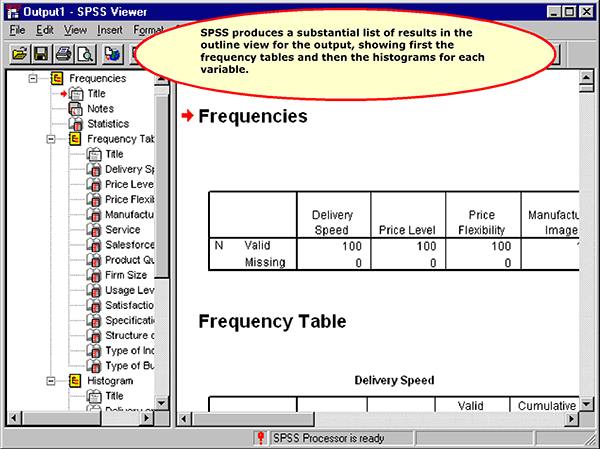Click the Print toolbar icon
Viewport: 600px width, 449px height.
[64, 54]
